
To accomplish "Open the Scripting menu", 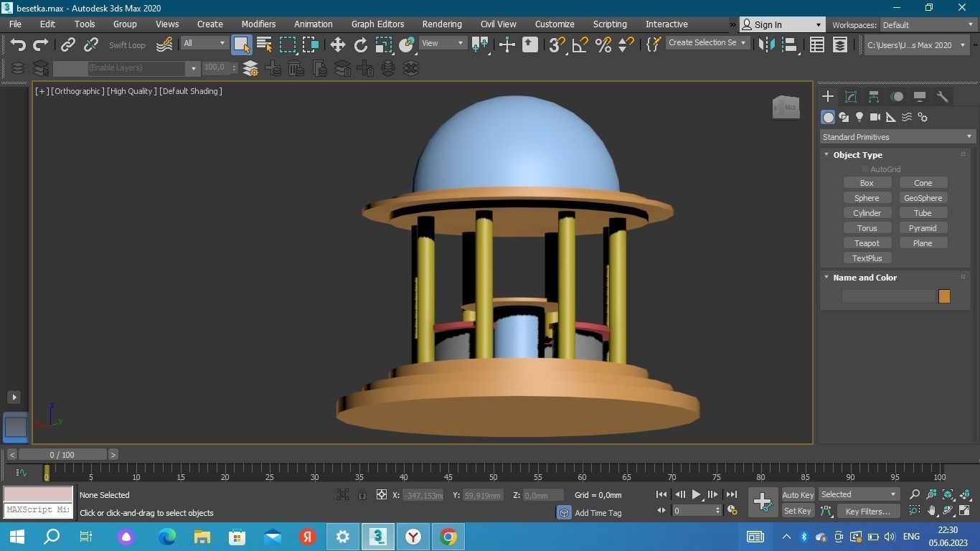I will point(610,24).
